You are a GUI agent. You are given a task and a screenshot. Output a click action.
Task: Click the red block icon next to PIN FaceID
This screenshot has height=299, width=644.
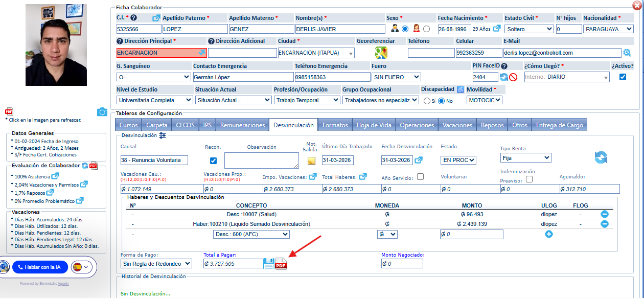point(513,77)
